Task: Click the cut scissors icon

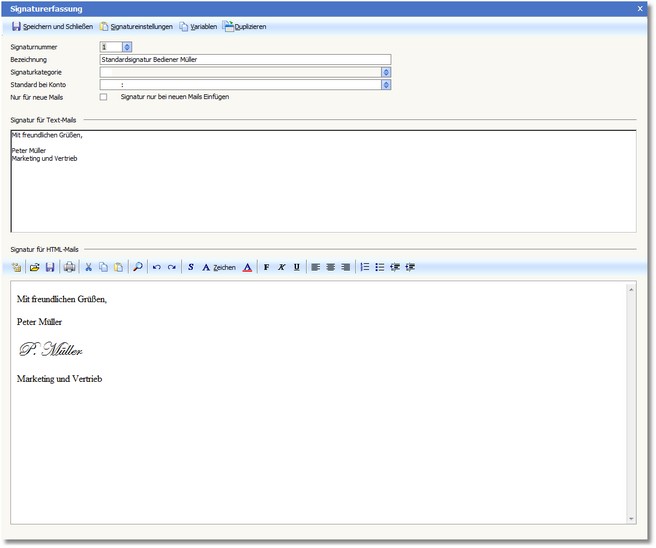Action: point(88,267)
